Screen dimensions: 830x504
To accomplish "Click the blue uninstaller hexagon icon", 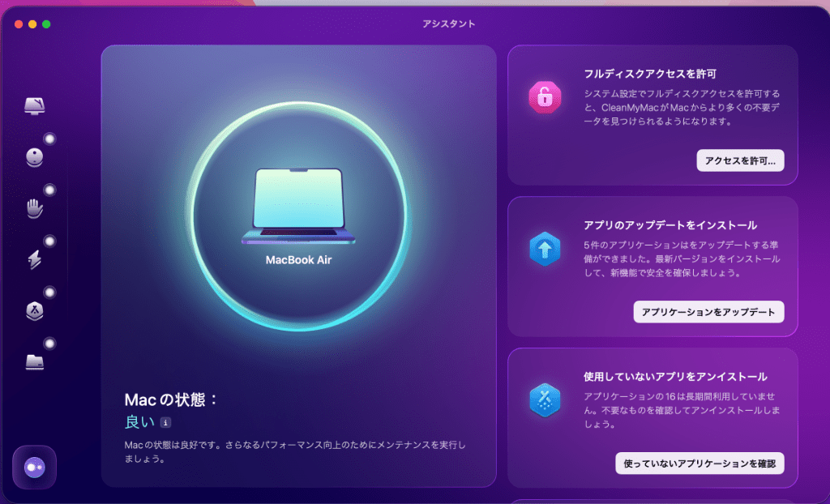I will [x=545, y=399].
